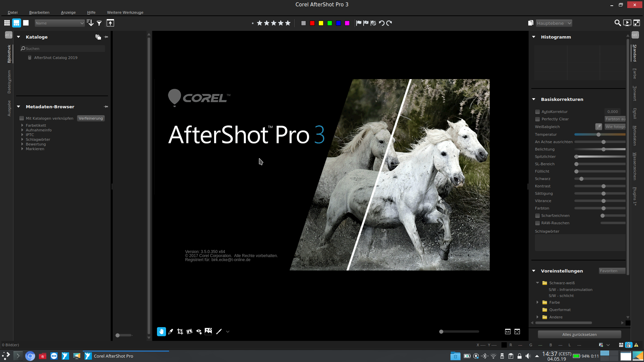Expand the Schlagwörter tree node
The image size is (644, 362).
click(x=22, y=139)
